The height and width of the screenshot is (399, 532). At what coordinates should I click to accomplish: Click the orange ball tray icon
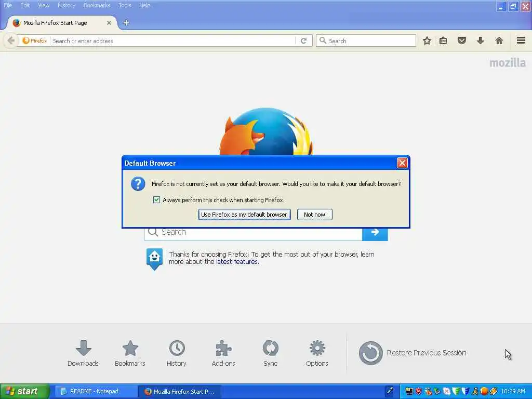(484, 391)
